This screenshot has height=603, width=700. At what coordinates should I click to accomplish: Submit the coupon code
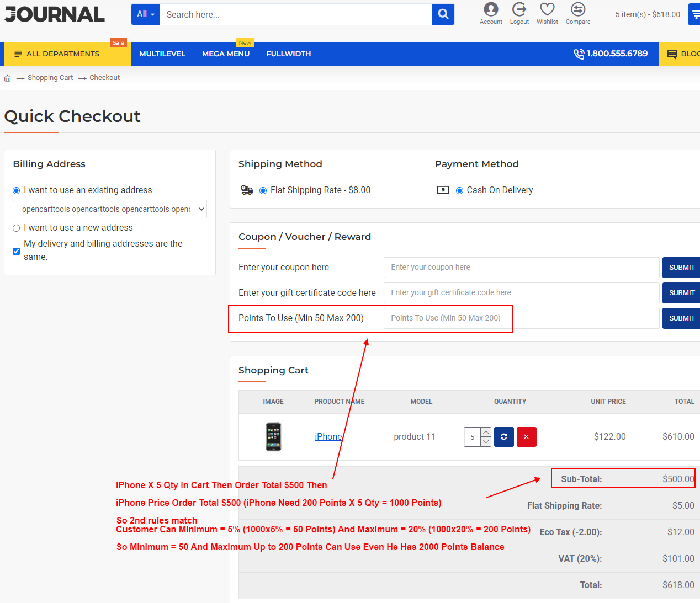pos(681,268)
